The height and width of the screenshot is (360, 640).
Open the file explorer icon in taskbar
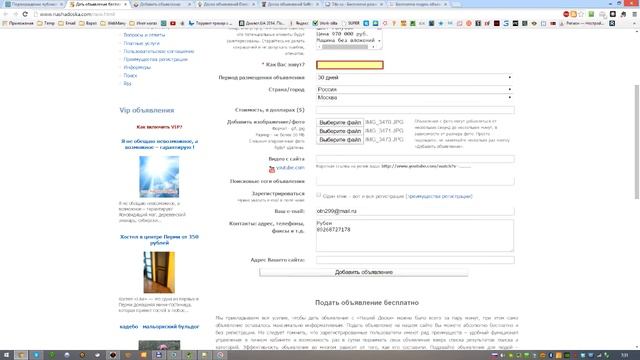tap(21, 355)
